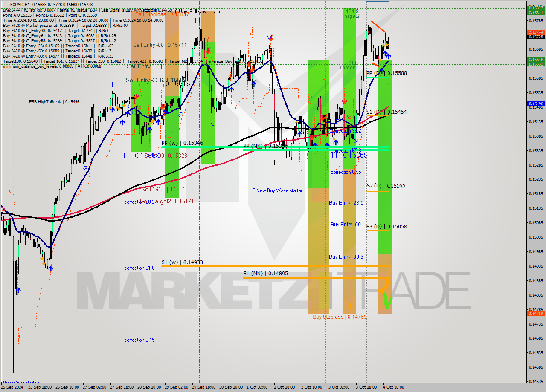The image size is (546, 392).
Task: Select the 'Buy %20 @ Entry -88: 0.14977' line
Action: point(58,56)
